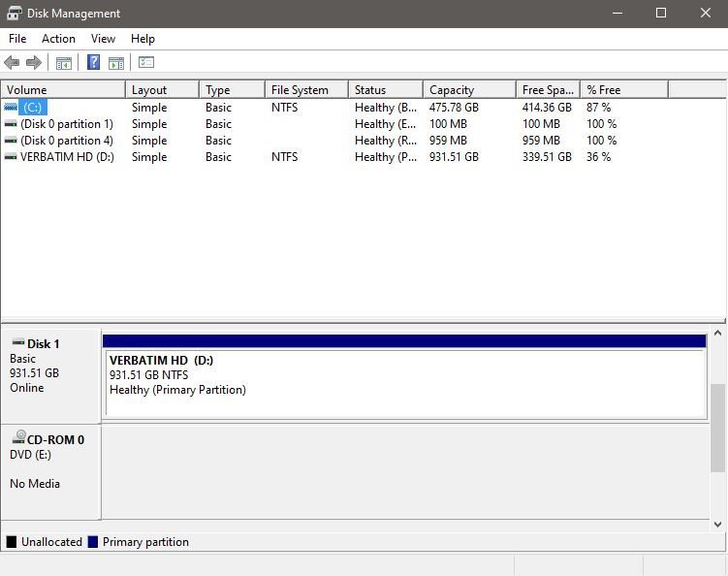Select the CD-ROM 0 disc icon
The image size is (728, 576).
click(18, 438)
